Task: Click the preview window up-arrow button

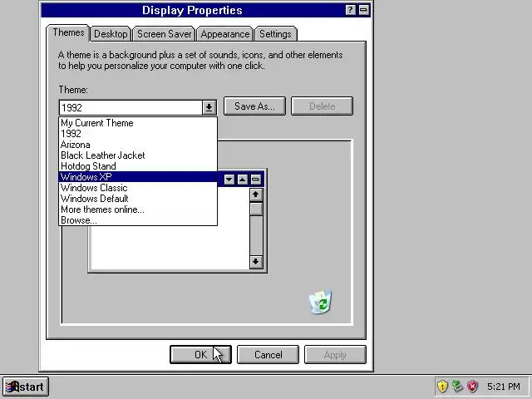Action: point(242,180)
